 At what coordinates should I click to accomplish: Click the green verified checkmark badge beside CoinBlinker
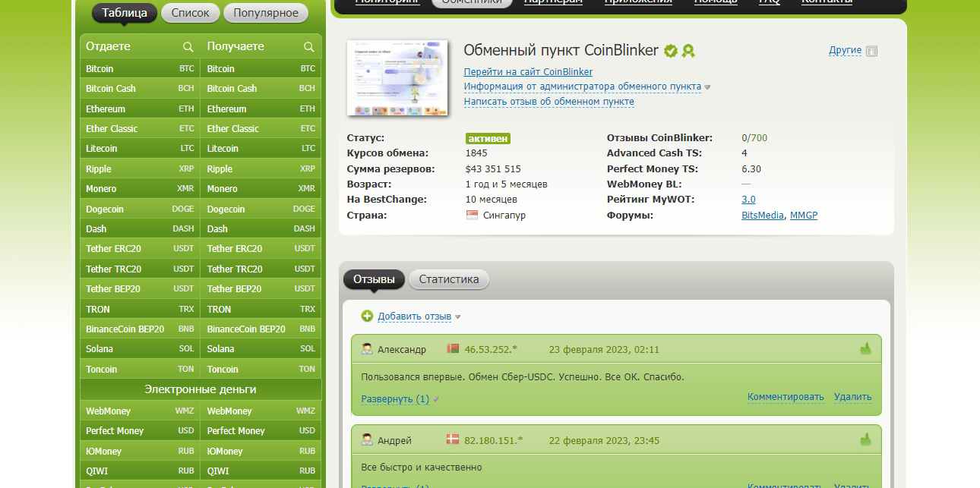[671, 51]
